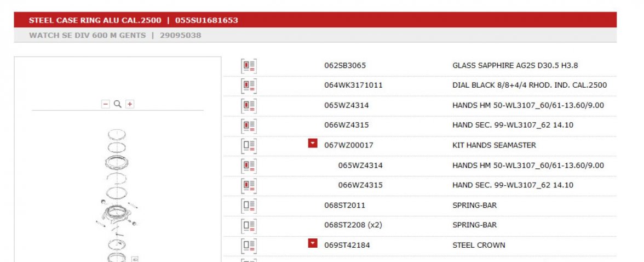Open document icon of non-indented 066WZ4315 row
The height and width of the screenshot is (262, 644).
tap(249, 126)
